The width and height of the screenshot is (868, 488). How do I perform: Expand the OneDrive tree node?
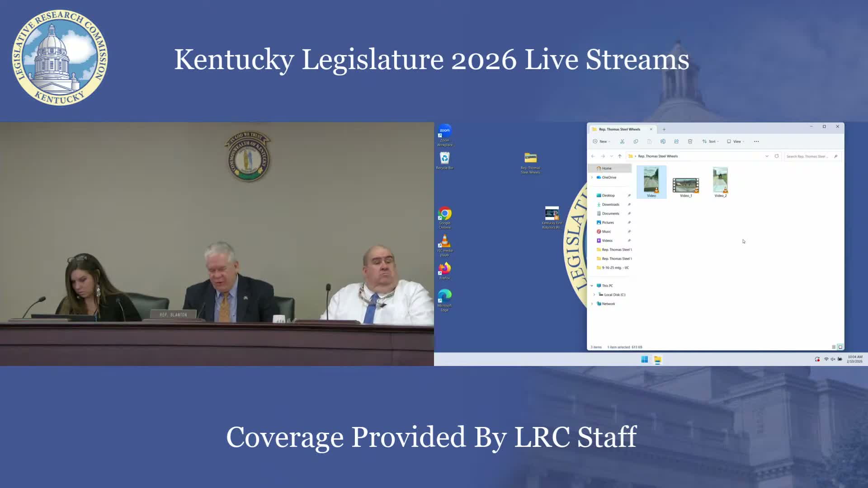click(x=592, y=177)
